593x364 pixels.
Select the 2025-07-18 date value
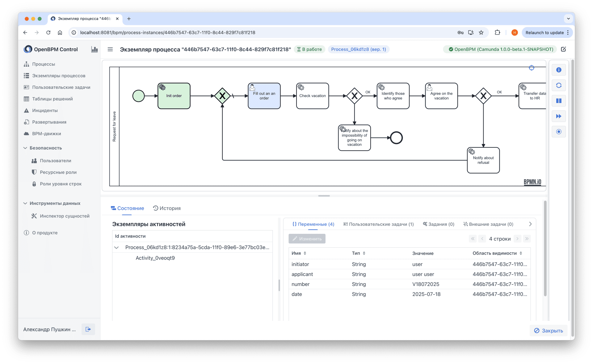tap(426, 294)
